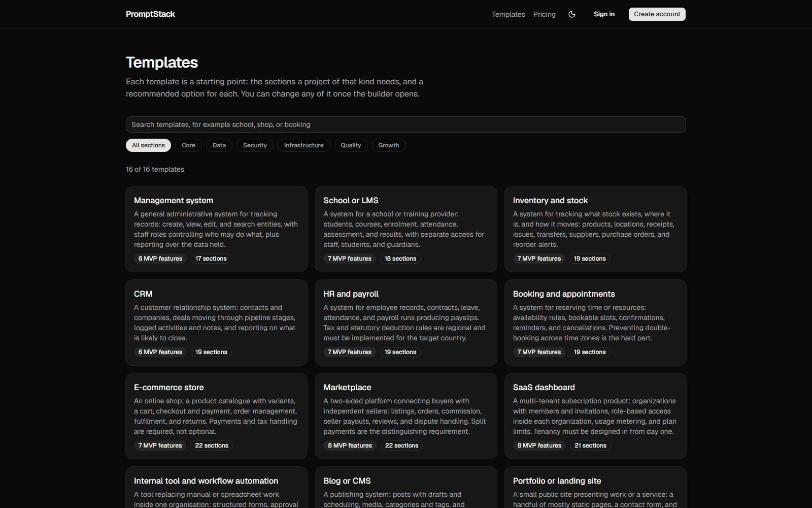Screen dimensions: 812x508
Task: Open Templates in top navigation
Action: coord(508,14)
